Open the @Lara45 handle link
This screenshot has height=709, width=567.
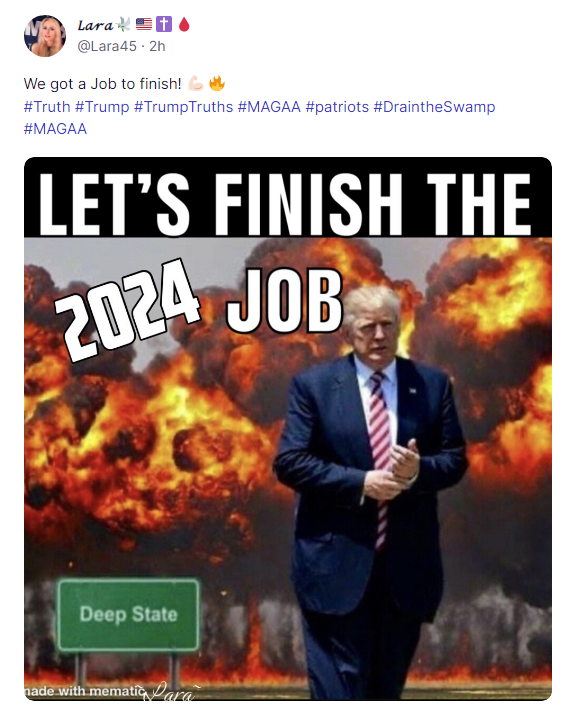pyautogui.click(x=107, y=46)
